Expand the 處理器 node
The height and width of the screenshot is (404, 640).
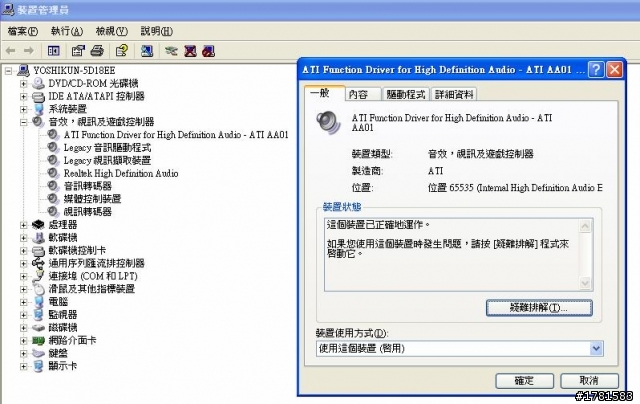coord(24,224)
